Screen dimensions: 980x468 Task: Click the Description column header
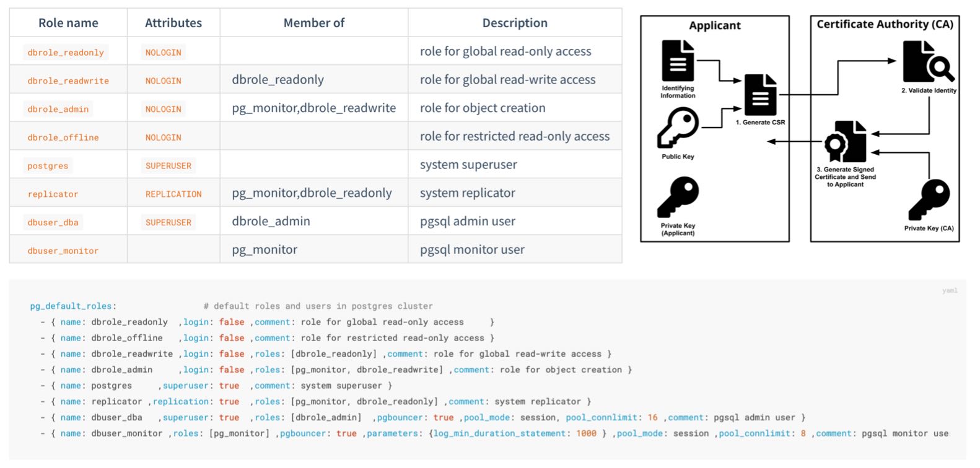click(515, 23)
